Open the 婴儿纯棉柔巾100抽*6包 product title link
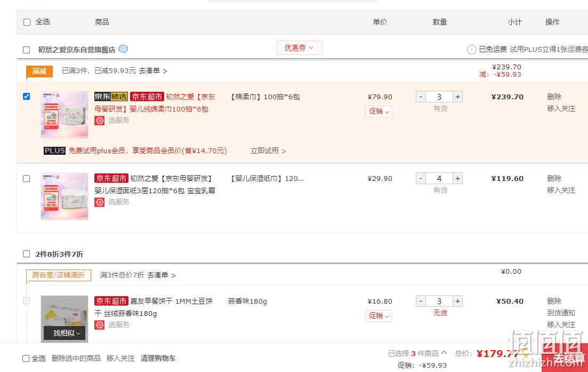 pyautogui.click(x=155, y=103)
